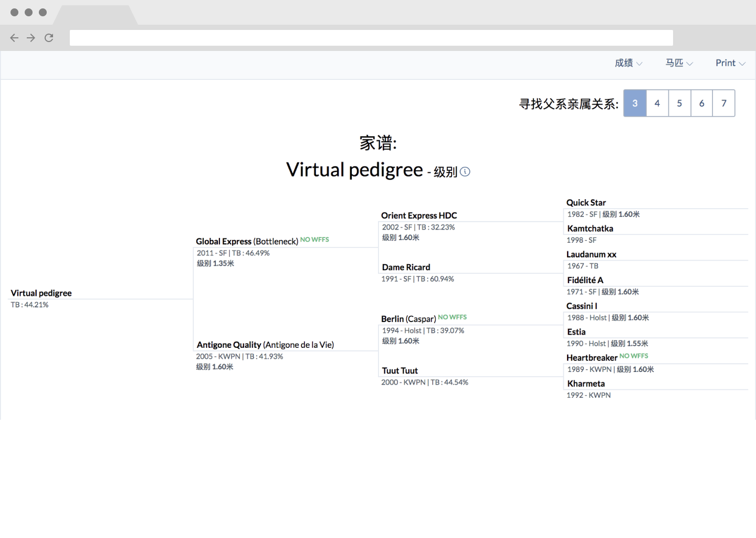
Task: Click the browser back arrow
Action: (14, 38)
